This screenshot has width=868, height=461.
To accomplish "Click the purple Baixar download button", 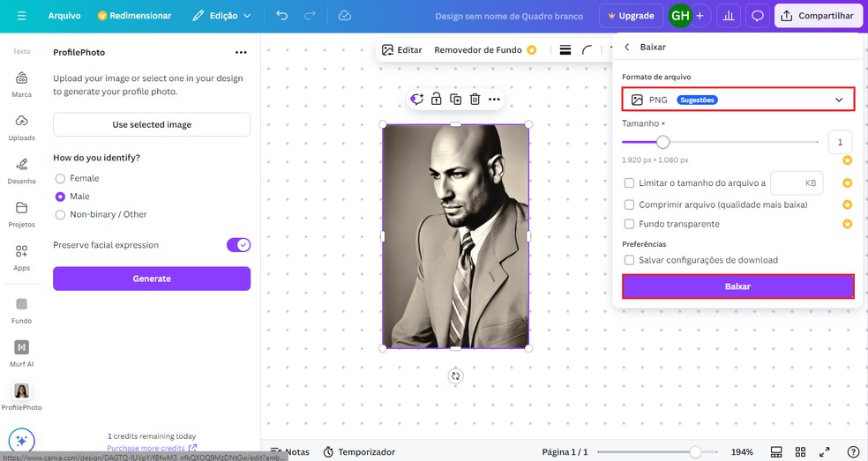I will click(x=738, y=286).
